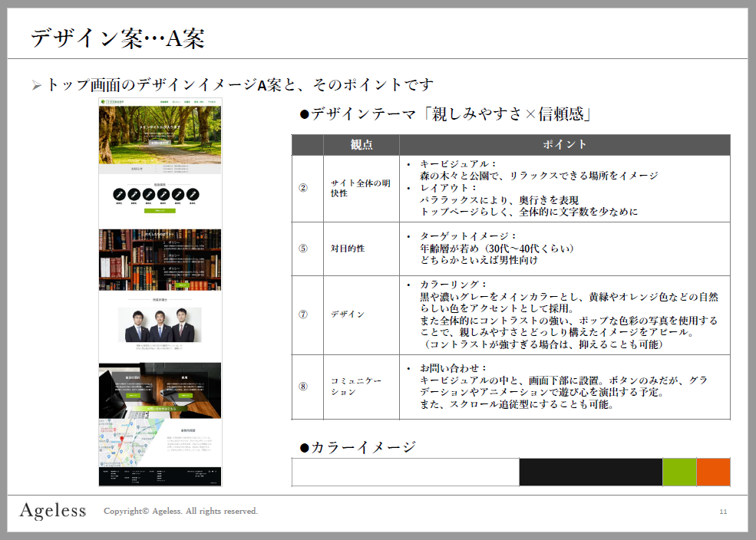Select the circled number ⑤ in the table
Screen dimensions: 756x540
(x=303, y=249)
